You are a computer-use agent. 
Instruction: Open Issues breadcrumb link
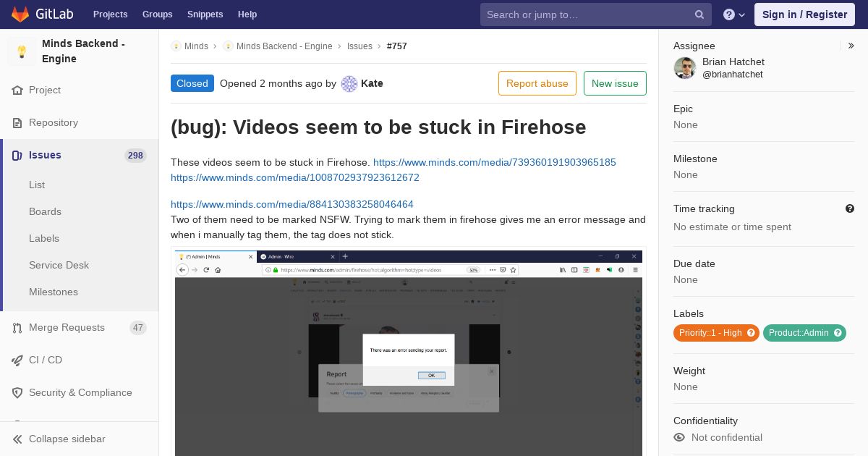[359, 46]
